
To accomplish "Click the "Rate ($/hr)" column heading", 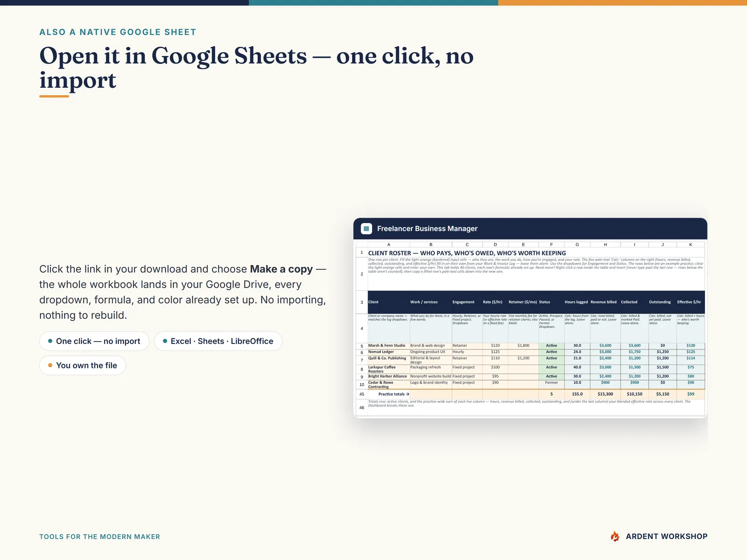I will coord(495,302).
